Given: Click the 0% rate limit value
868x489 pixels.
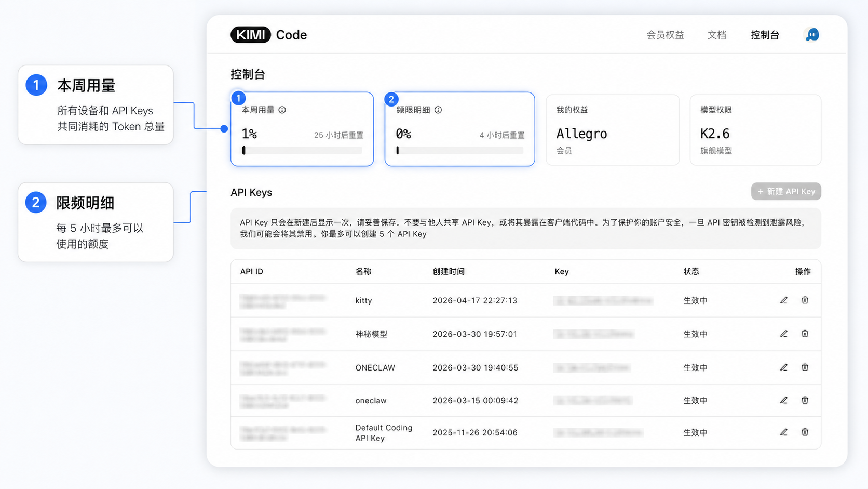Looking at the screenshot, I should tap(403, 134).
